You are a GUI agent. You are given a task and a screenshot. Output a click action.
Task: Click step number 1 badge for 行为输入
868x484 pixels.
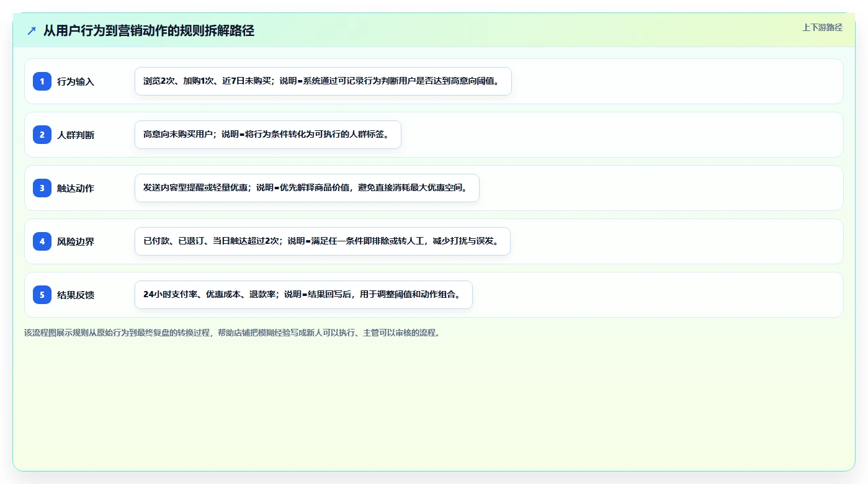(42, 81)
